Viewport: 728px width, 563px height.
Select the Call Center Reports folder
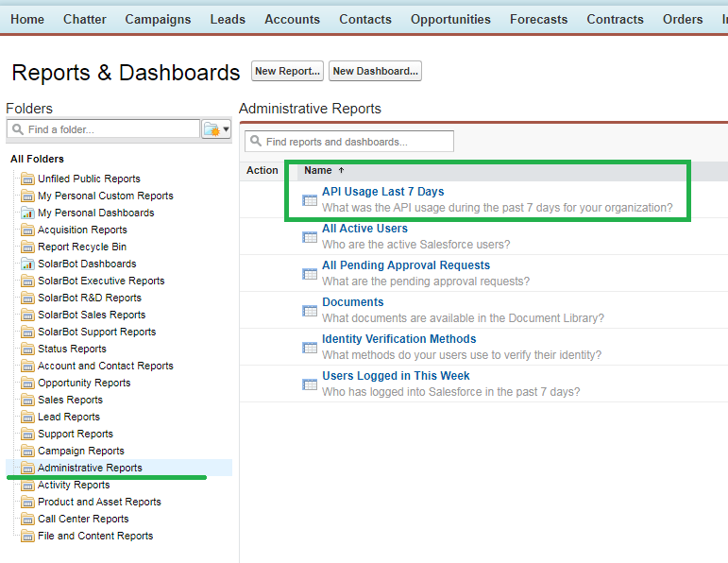84,519
